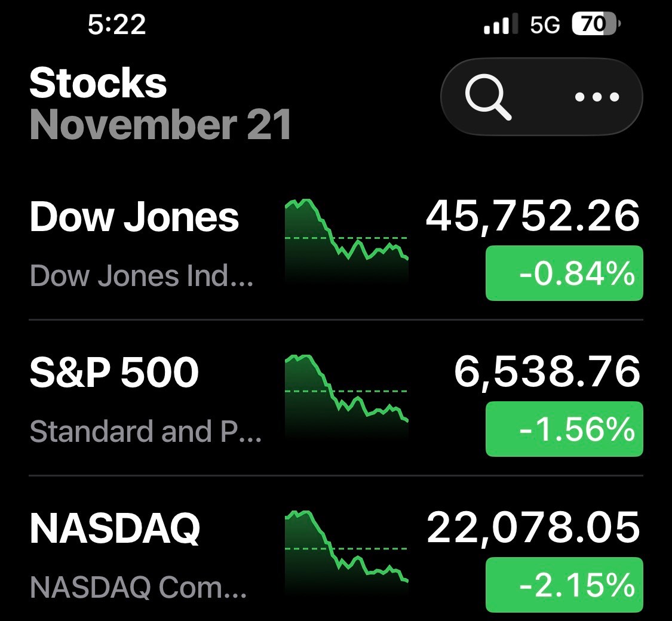Tap the Stocks title heading
672x621 pixels.
[x=98, y=83]
